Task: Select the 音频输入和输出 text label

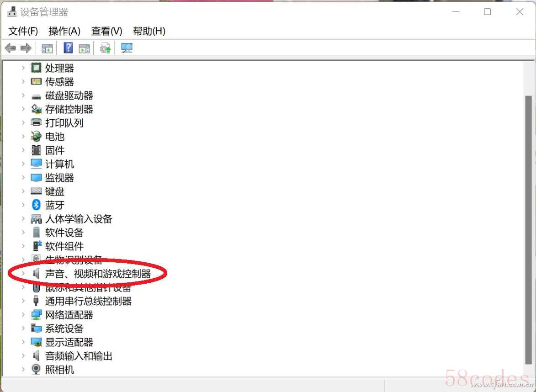Action: click(x=79, y=356)
